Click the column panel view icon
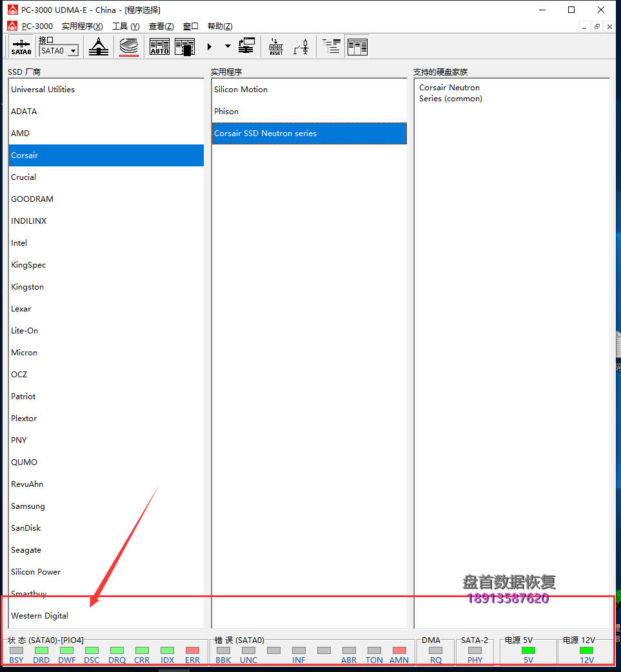Screen dimensions: 621x672 click(x=357, y=46)
